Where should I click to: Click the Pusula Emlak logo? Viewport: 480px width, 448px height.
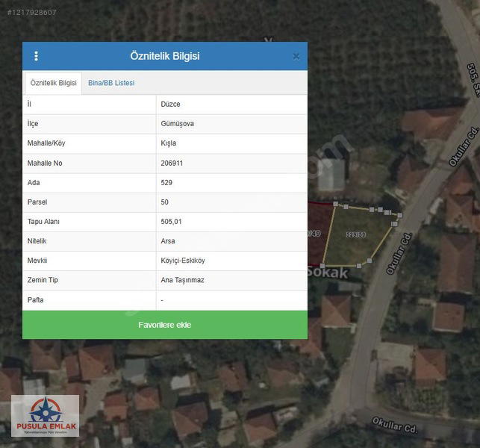[x=45, y=416]
